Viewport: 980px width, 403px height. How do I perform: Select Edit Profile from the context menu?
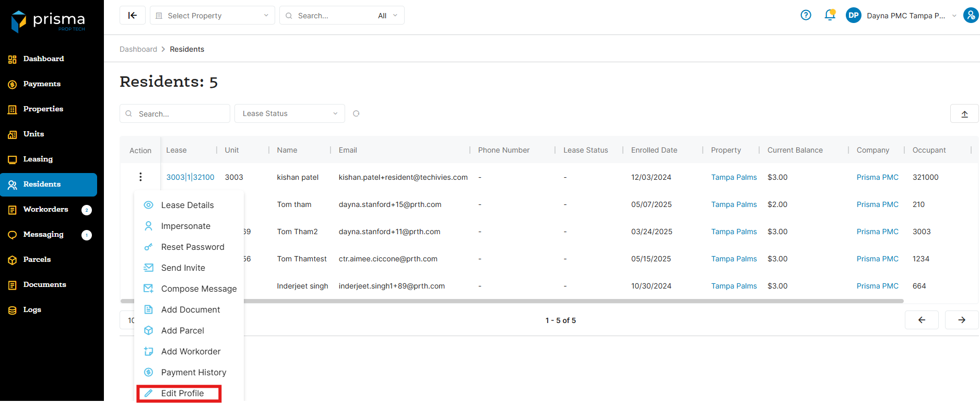pos(182,393)
